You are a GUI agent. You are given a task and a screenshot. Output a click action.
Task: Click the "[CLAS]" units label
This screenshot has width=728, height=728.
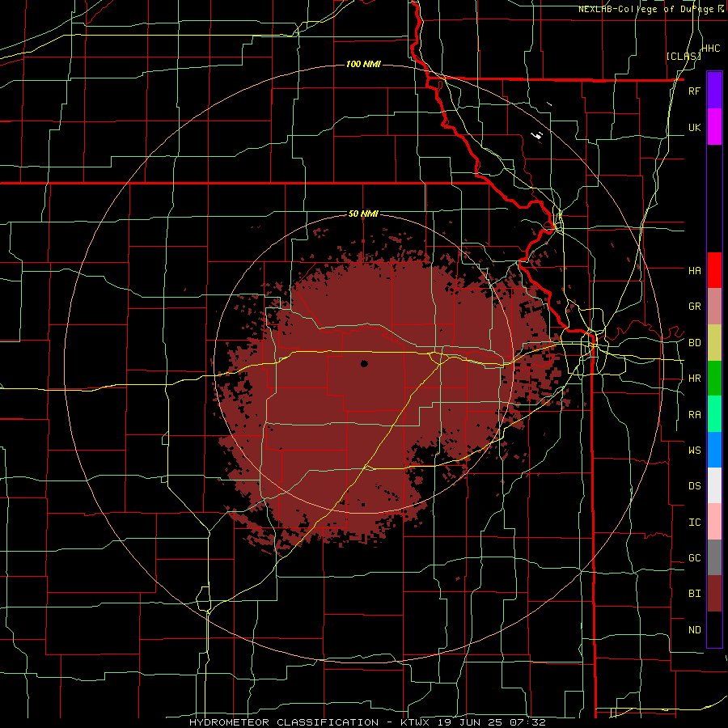tap(683, 57)
